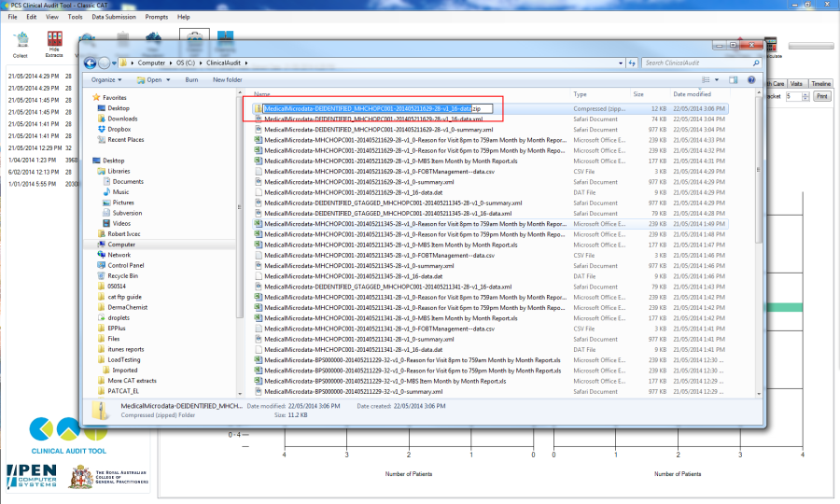
Task: Select Computer in the navigation tree
Action: click(x=117, y=245)
